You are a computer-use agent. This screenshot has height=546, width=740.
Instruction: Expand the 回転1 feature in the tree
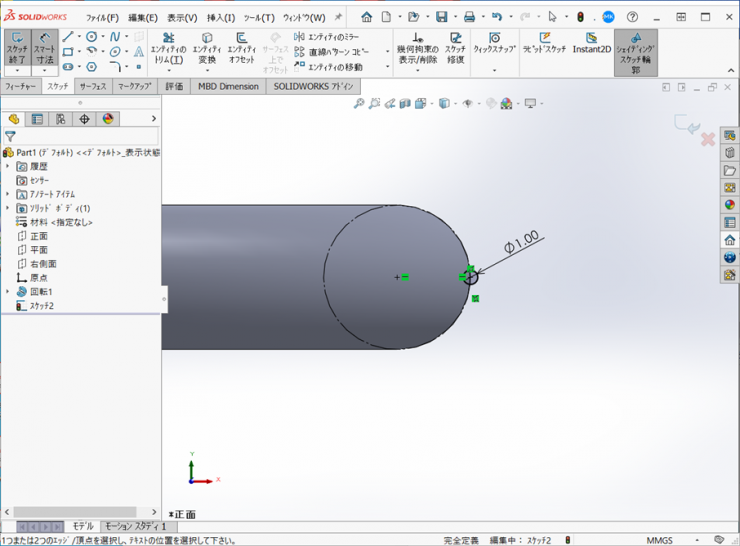[8, 292]
